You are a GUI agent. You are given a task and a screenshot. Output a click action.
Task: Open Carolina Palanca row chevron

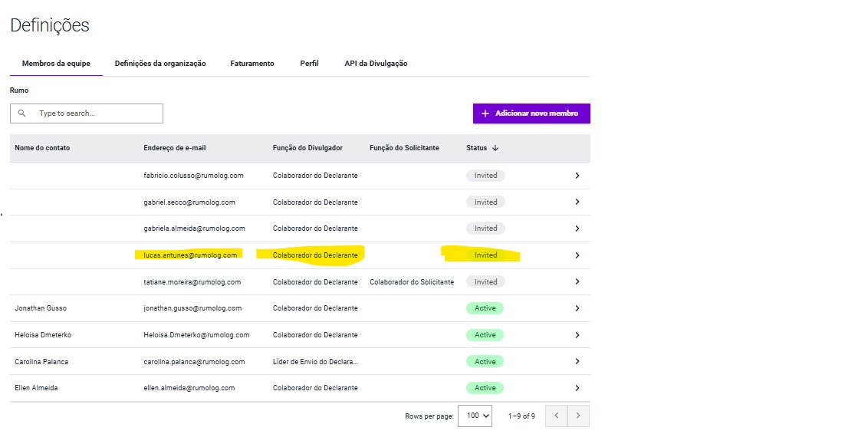pos(577,361)
